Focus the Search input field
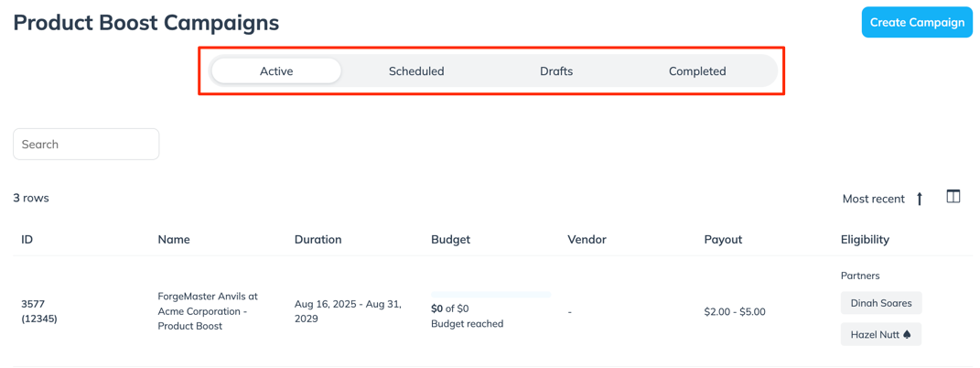 [x=86, y=145]
